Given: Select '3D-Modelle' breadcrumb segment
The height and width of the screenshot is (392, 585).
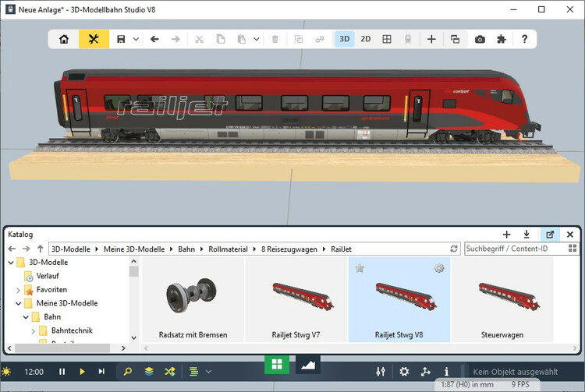Looking at the screenshot, I should point(71,249).
